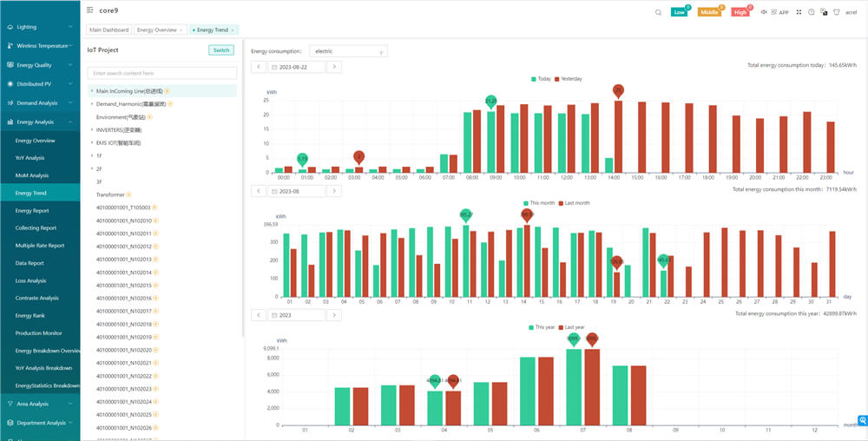The image size is (868, 441).
Task: Click yellow badge icon next to Transformer
Action: point(129,194)
